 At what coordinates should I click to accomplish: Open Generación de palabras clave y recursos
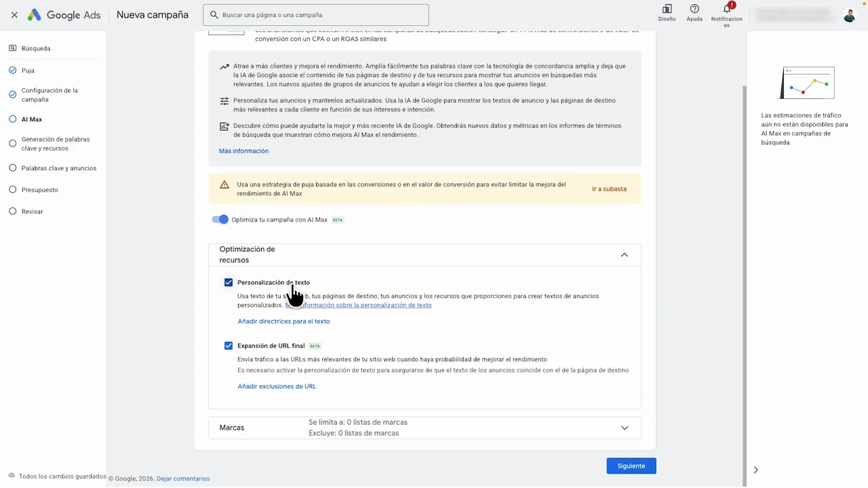[56, 144]
